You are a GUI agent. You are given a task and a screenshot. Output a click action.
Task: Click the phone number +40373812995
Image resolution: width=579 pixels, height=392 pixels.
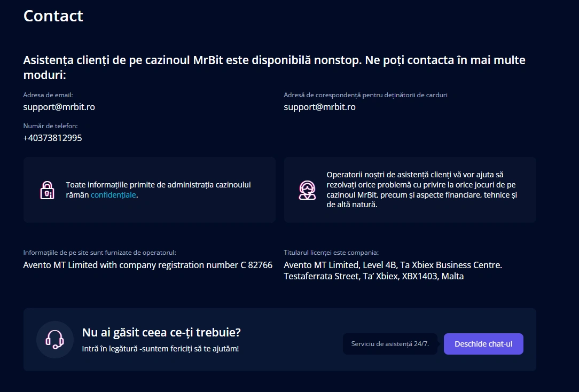pyautogui.click(x=52, y=138)
